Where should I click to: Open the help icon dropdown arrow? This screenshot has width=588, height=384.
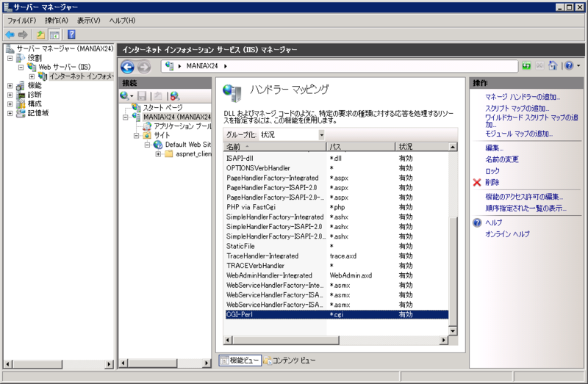click(x=578, y=66)
